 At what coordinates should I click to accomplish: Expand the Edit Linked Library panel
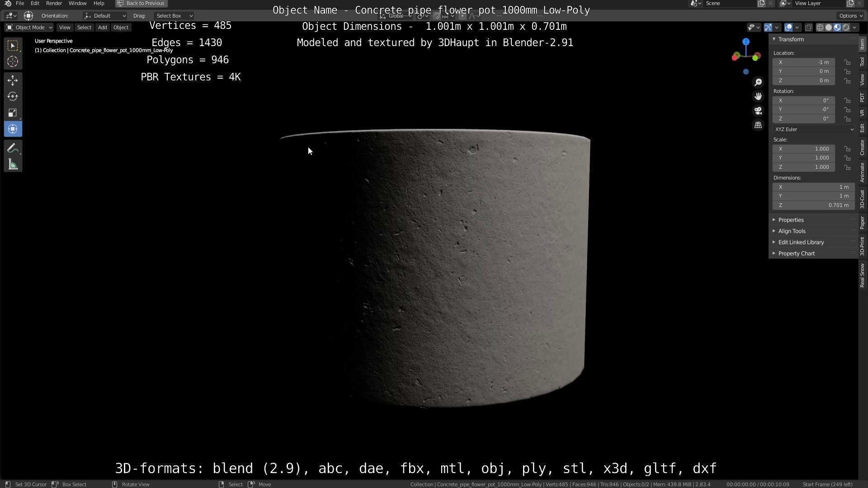[x=801, y=243]
